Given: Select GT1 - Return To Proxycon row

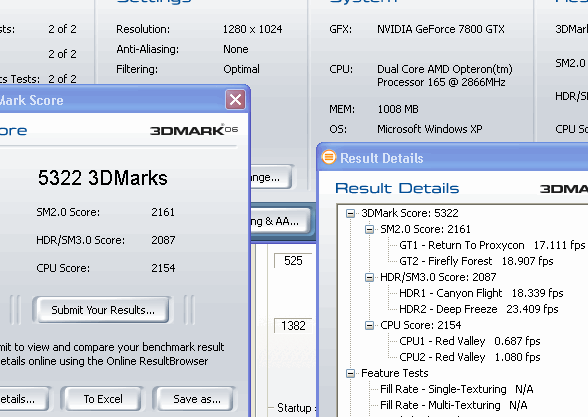Looking at the screenshot, I should pyautogui.click(x=492, y=245).
